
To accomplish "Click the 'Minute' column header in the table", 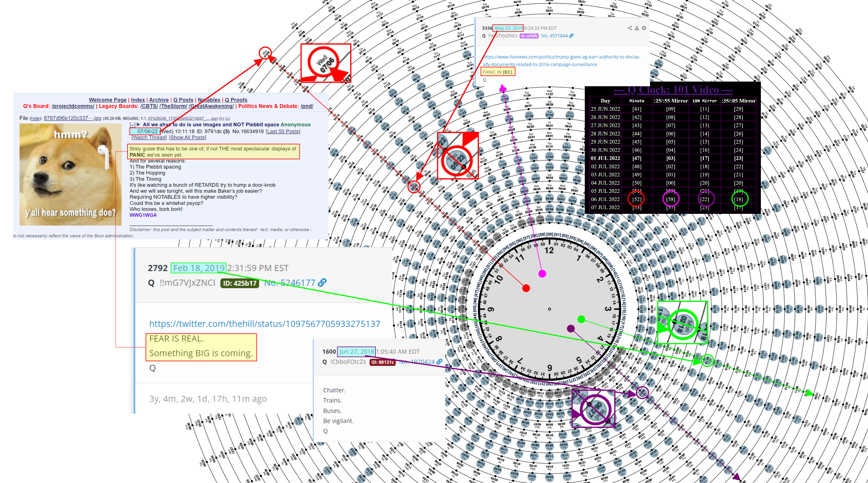I will click(637, 101).
